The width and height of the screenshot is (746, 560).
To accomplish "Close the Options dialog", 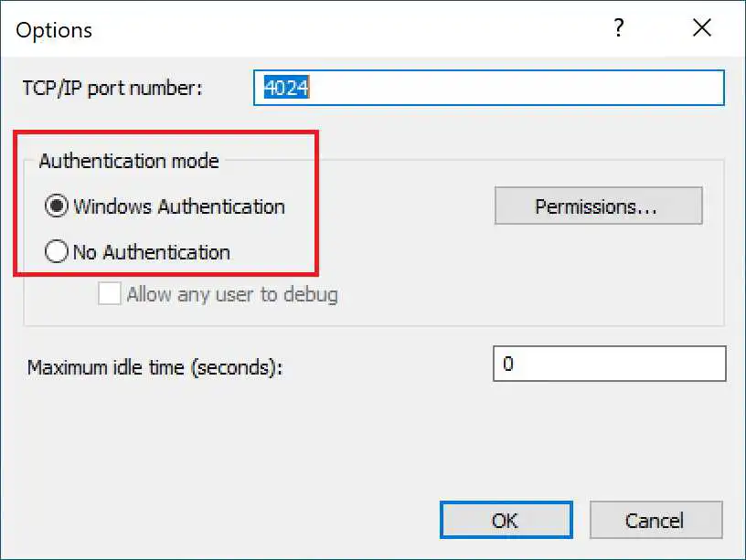I will point(701,28).
